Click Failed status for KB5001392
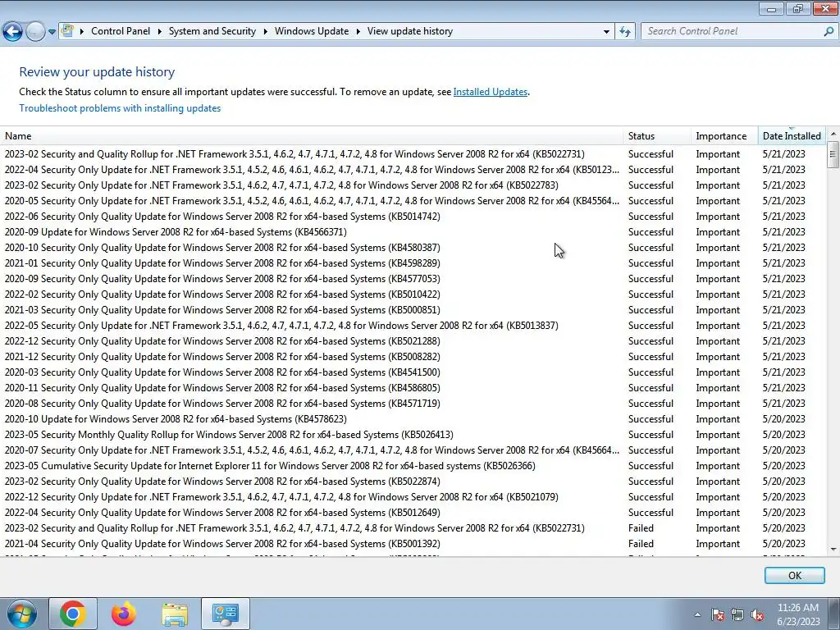This screenshot has height=630, width=840. (x=641, y=544)
